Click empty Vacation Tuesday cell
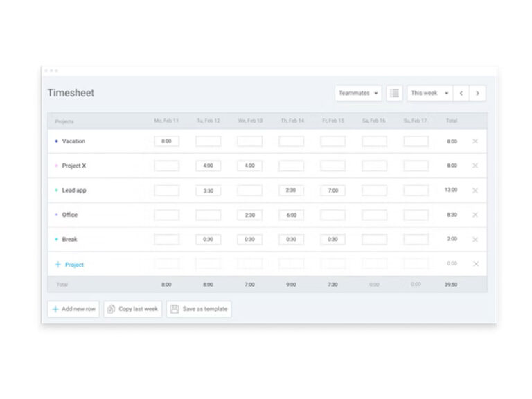Viewport: 532px width, 399px height. [x=208, y=141]
